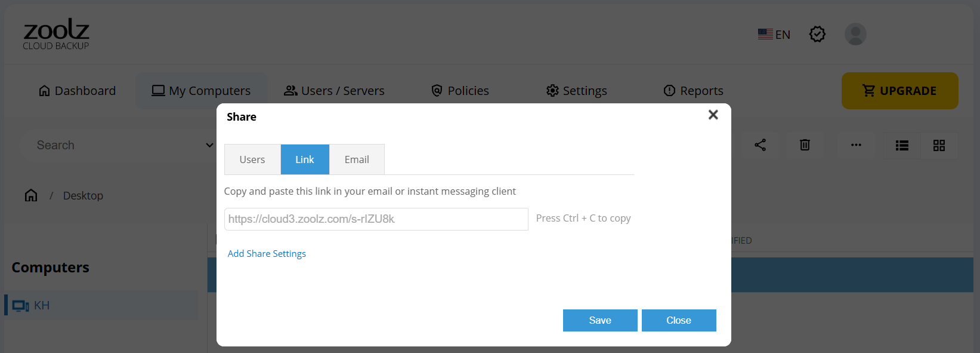Screen dimensions: 980x353
Task: Expand the Search dropdown arrow
Action: coord(209,145)
